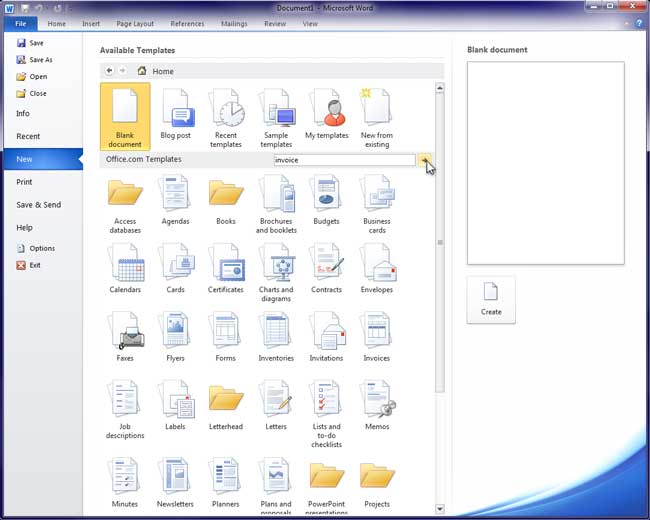
Task: Open the Flyers category
Action: click(175, 337)
